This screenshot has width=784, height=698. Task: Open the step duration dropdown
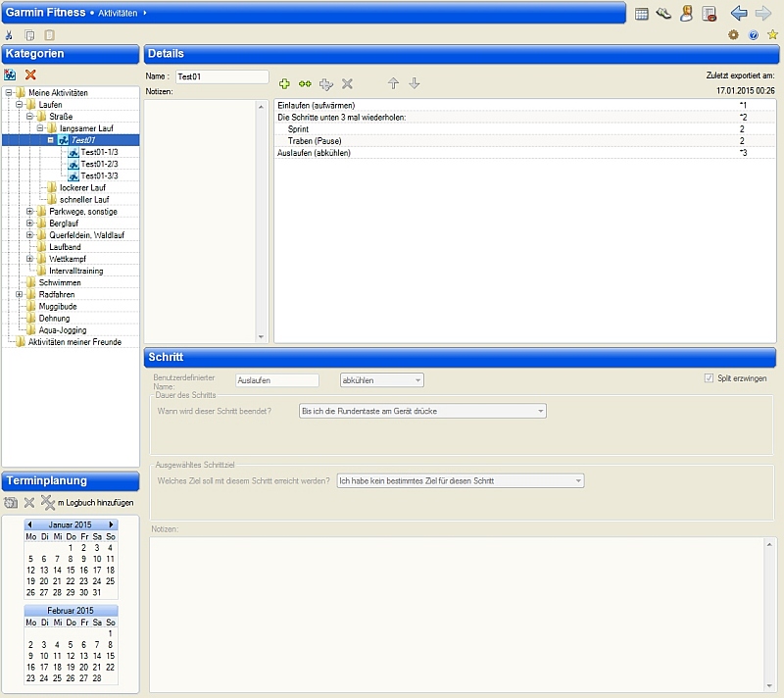point(421,411)
